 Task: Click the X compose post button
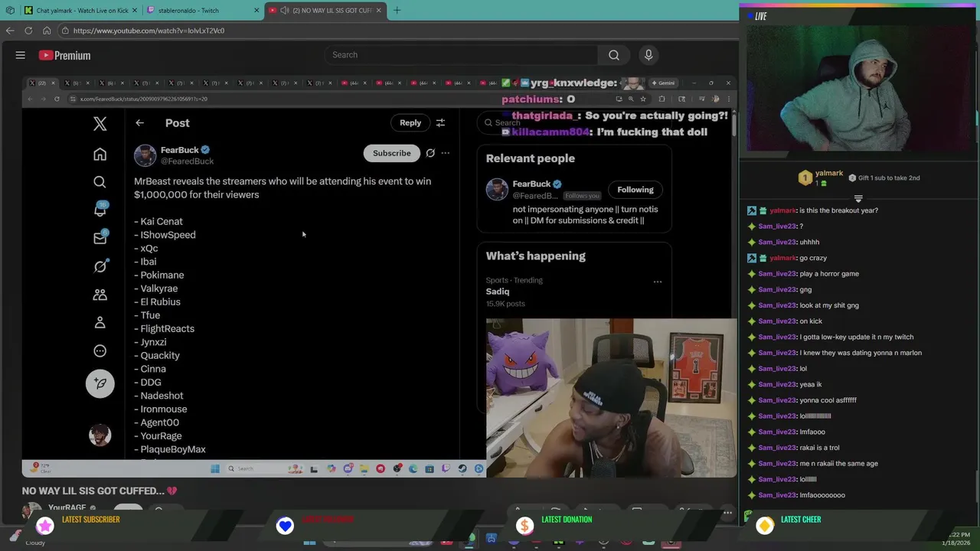[x=100, y=383]
